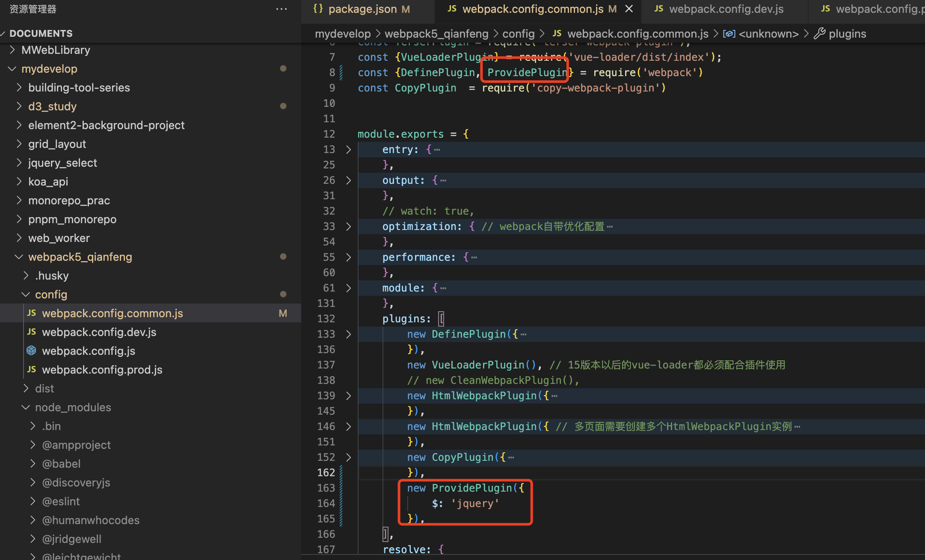925x560 pixels.
Task: Click the JS icon on webpack.config.dev.js file
Action: pyautogui.click(x=32, y=332)
